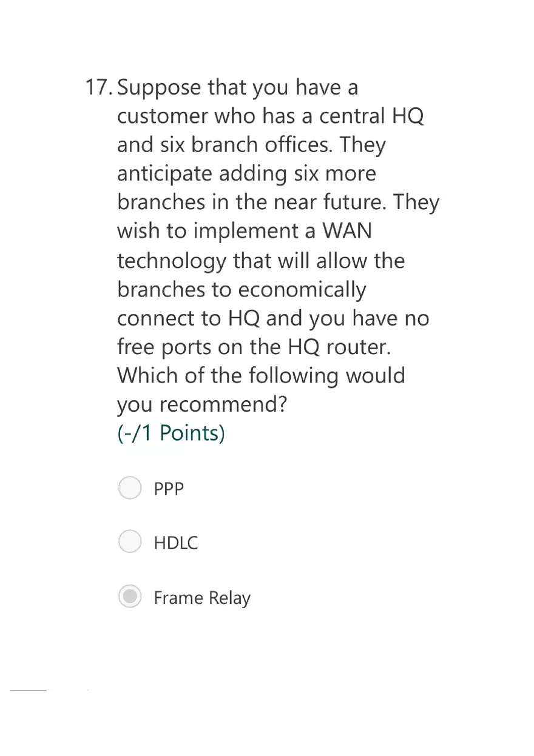The height and width of the screenshot is (756, 534).
Task: Click the HDLC answer label
Action: click(x=176, y=543)
